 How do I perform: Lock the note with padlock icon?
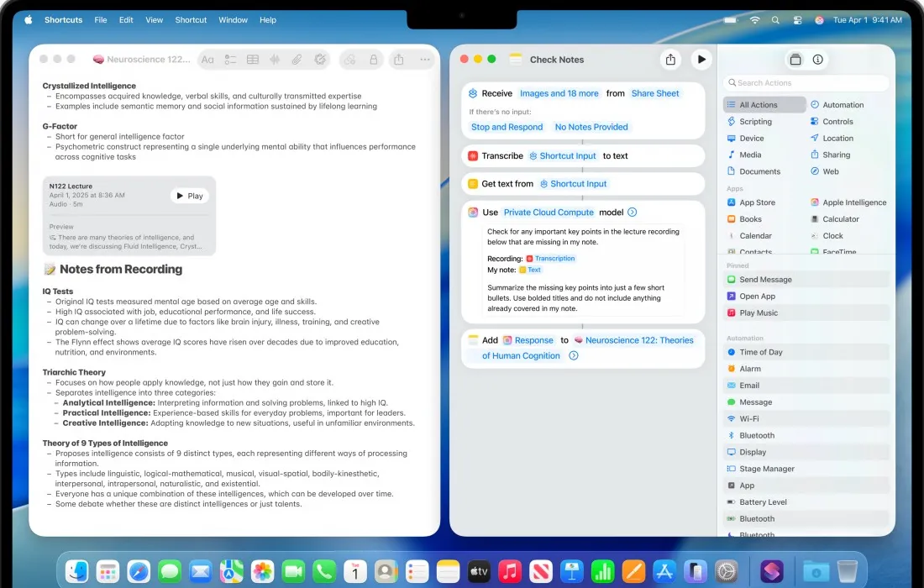tap(373, 60)
